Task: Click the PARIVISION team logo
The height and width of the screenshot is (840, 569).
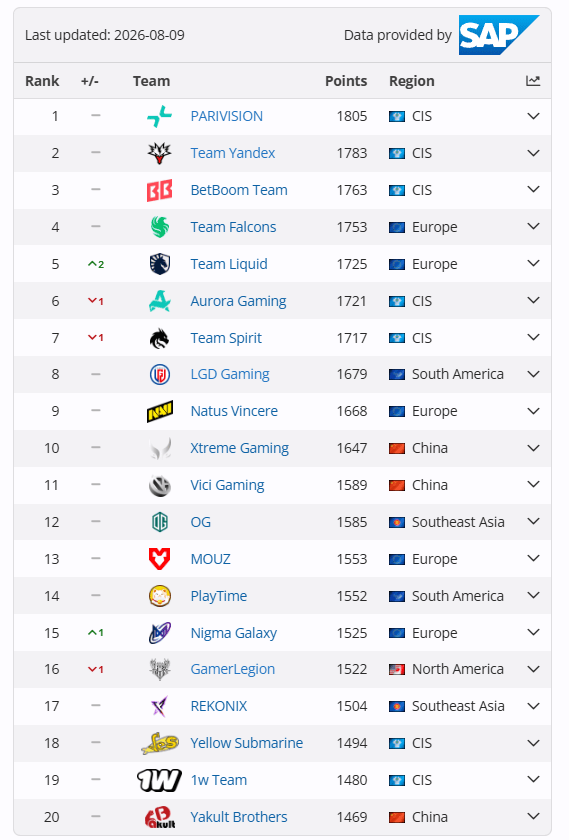Action: pyautogui.click(x=160, y=116)
